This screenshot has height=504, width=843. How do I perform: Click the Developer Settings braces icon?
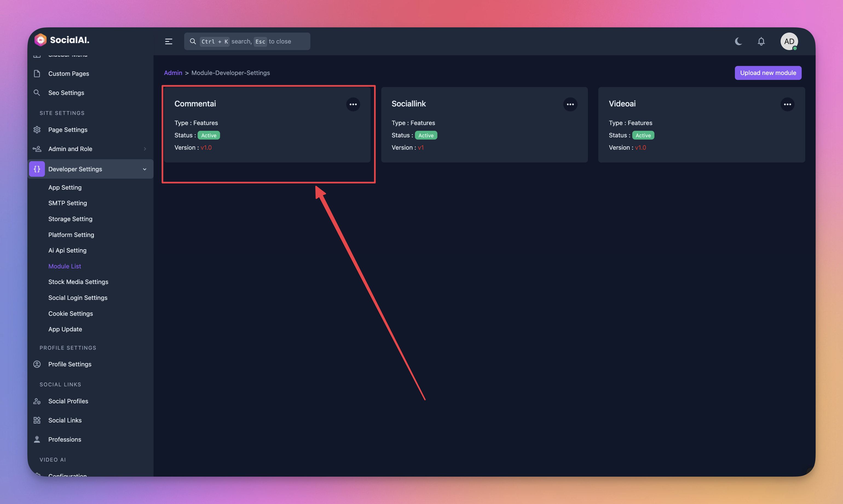pyautogui.click(x=37, y=169)
